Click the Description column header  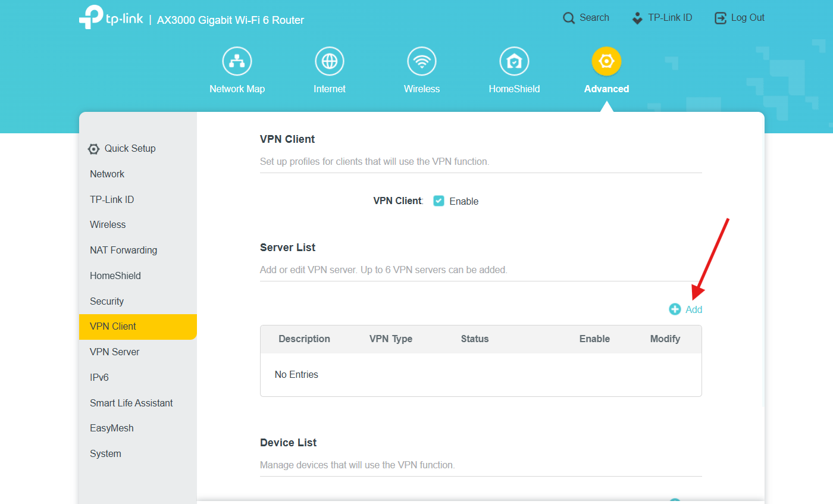tap(304, 339)
